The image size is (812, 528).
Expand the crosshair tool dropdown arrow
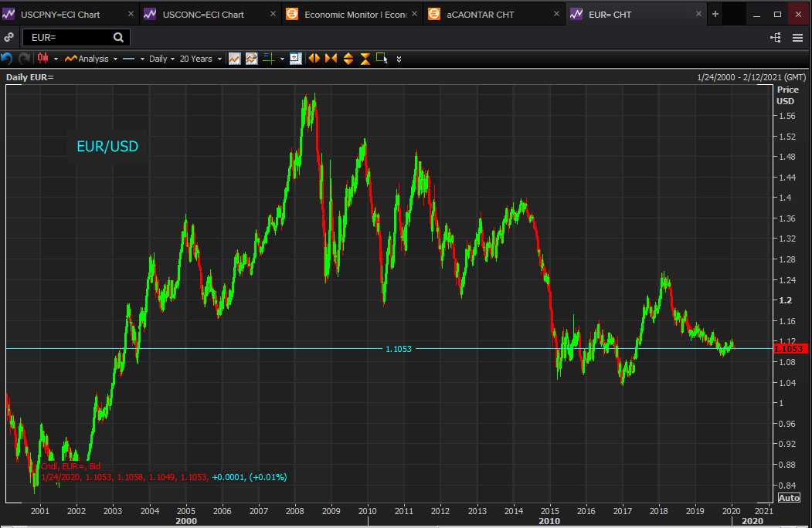click(x=282, y=59)
